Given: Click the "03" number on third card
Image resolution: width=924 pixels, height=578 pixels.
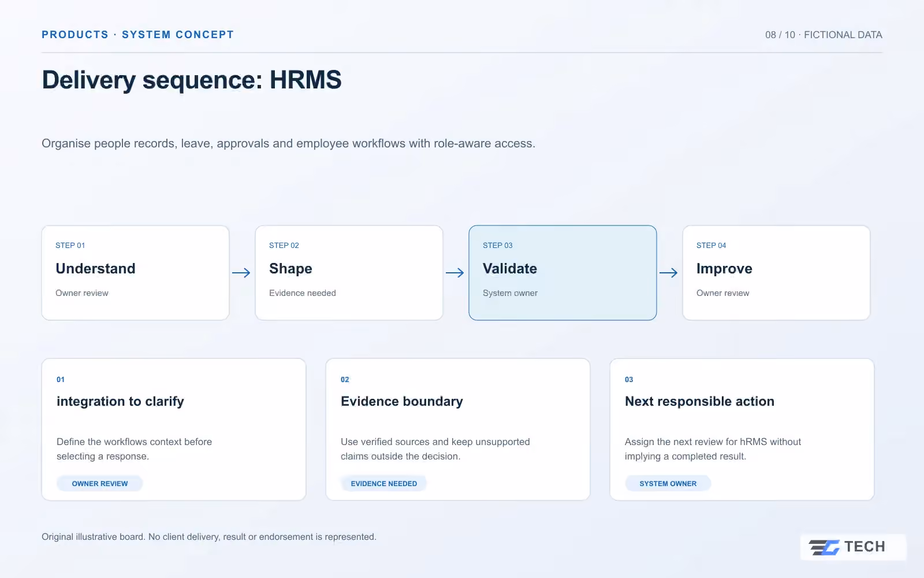Looking at the screenshot, I should pyautogui.click(x=629, y=380).
